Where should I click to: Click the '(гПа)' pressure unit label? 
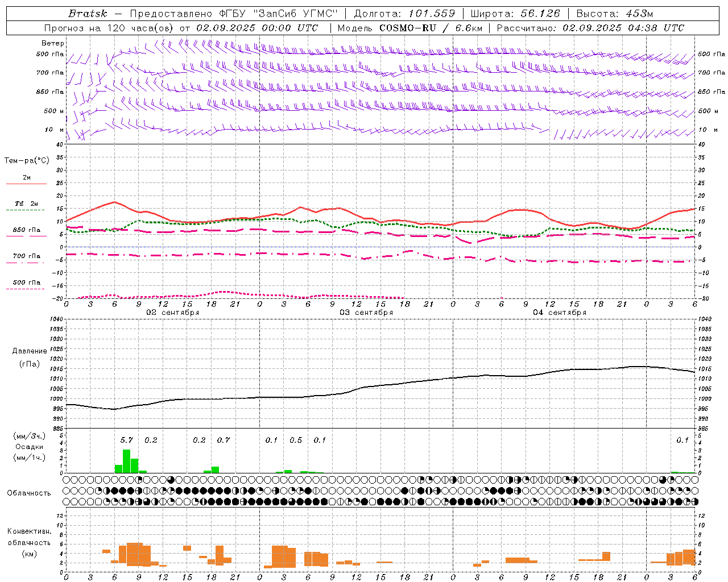coord(30,364)
